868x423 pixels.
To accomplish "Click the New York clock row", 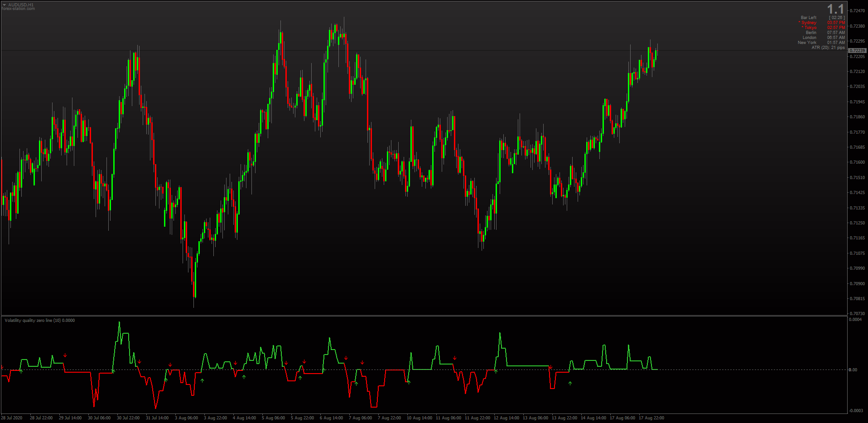I will click(x=821, y=43).
